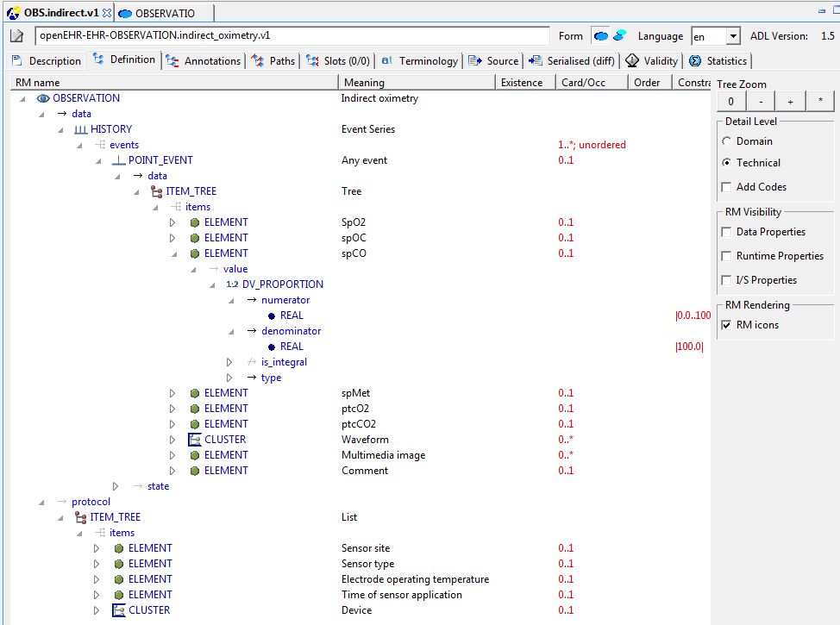Click the ITEM_TREE icon for the List row
The width and height of the screenshot is (840, 625).
pos(81,517)
